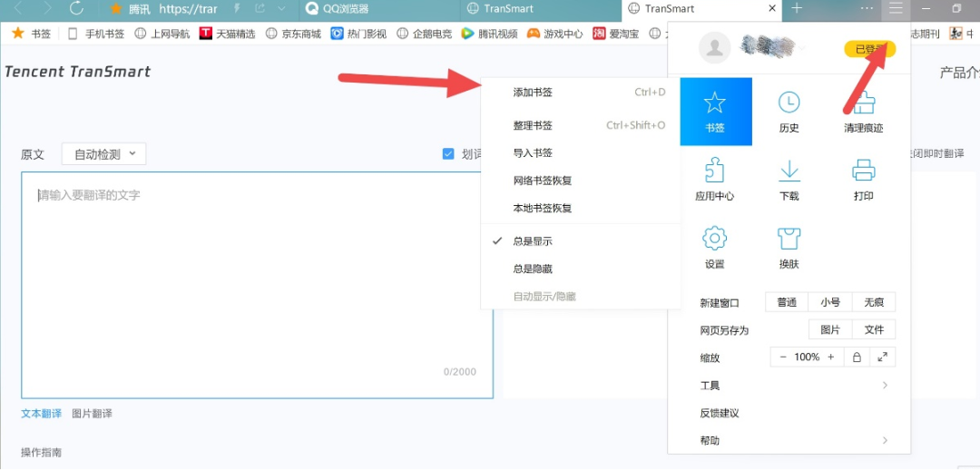Open the address bar dropdown arrow
The width and height of the screenshot is (980, 470).
(281, 9)
